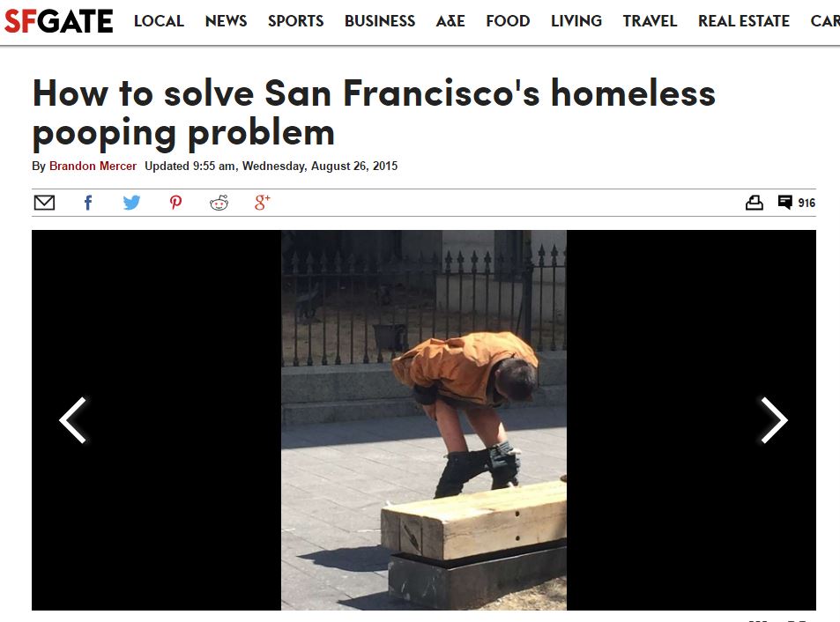
Task: Open the Food section
Action: point(508,21)
